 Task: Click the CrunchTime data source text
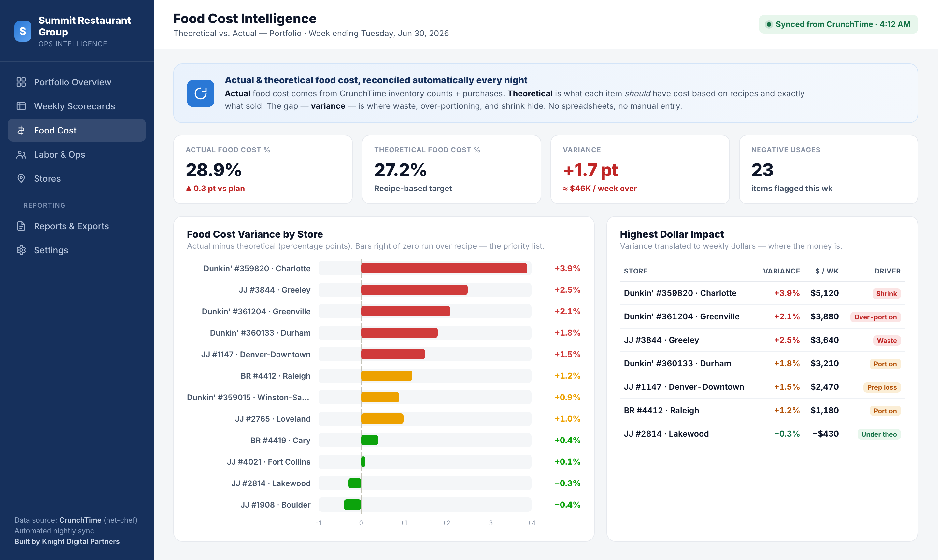[x=80, y=520]
